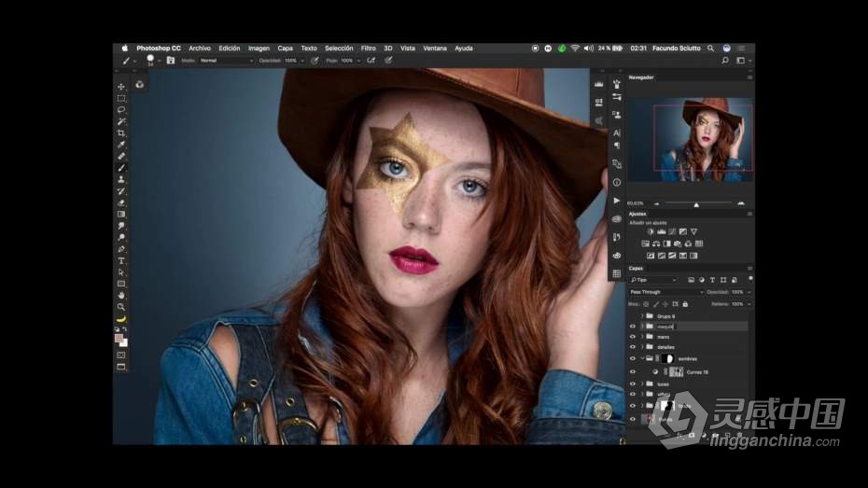This screenshot has height=488, width=868.
Task: Add a Vibrance adjustment
Action: tap(693, 231)
